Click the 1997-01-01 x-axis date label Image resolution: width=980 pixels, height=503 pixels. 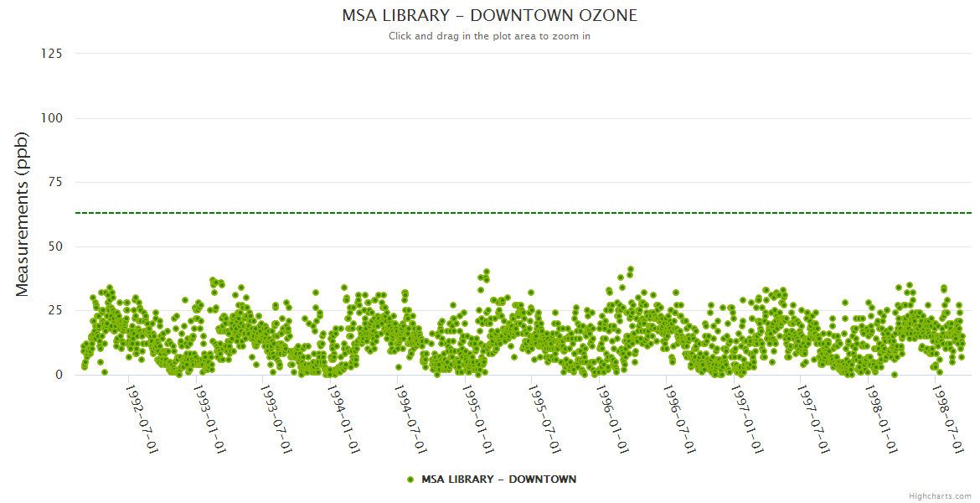tap(748, 419)
